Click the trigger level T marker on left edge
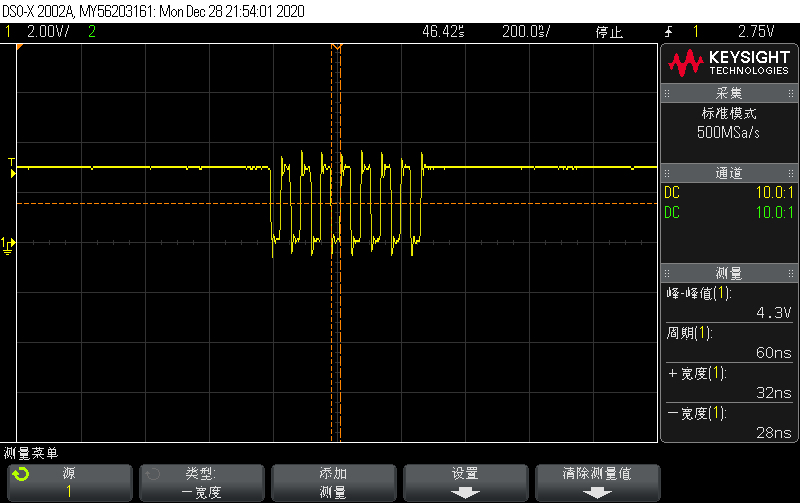The width and height of the screenshot is (800, 503). pos(12,168)
